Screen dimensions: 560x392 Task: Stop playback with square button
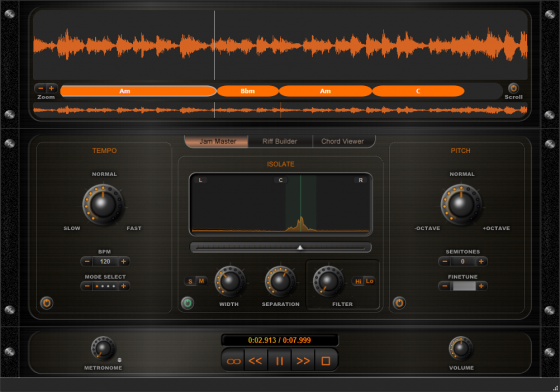(x=326, y=361)
